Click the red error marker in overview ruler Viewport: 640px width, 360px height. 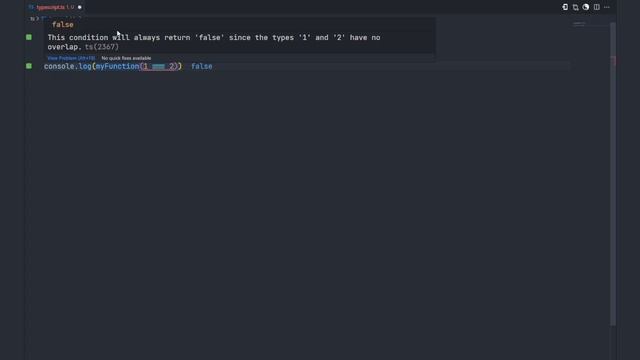coord(613,61)
